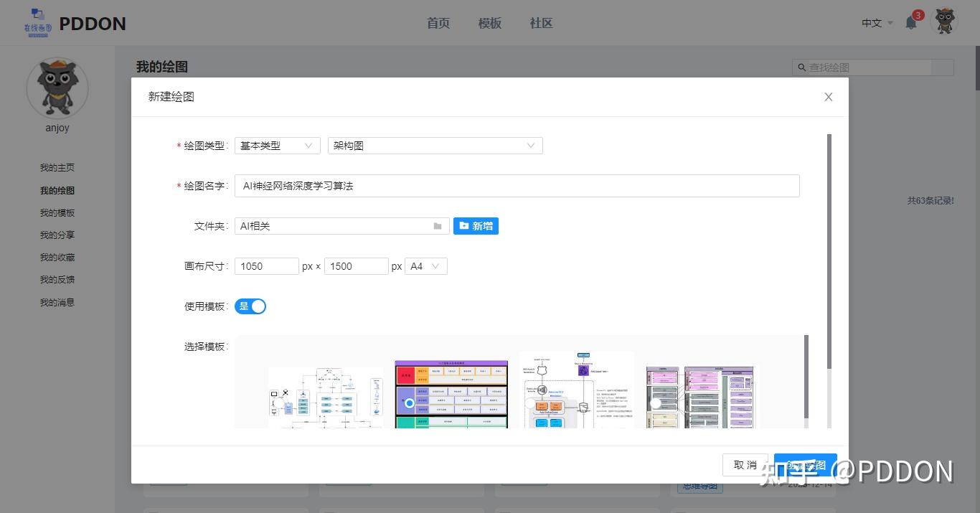This screenshot has width=980, height=513.
Task: Select the radio on the rightmost template
Action: (655, 403)
